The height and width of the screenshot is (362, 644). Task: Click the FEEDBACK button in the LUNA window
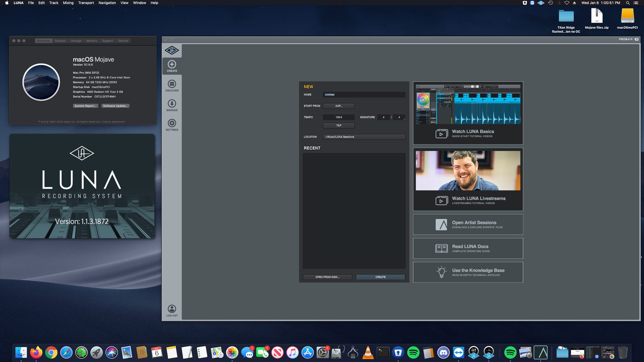(628, 39)
